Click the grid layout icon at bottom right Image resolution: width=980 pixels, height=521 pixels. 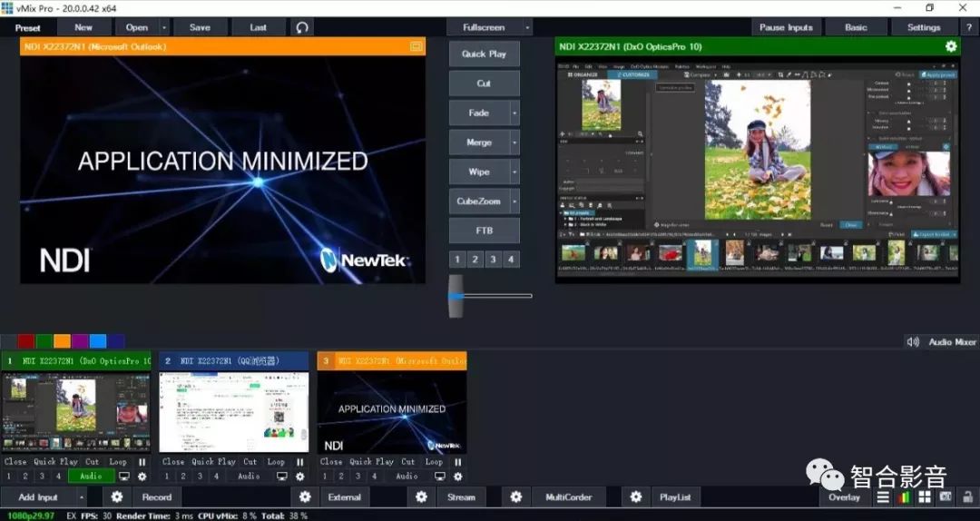click(925, 498)
